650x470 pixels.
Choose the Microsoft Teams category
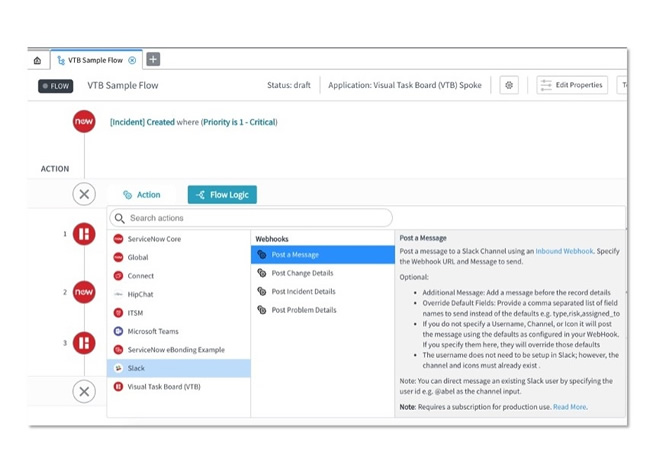click(179, 332)
